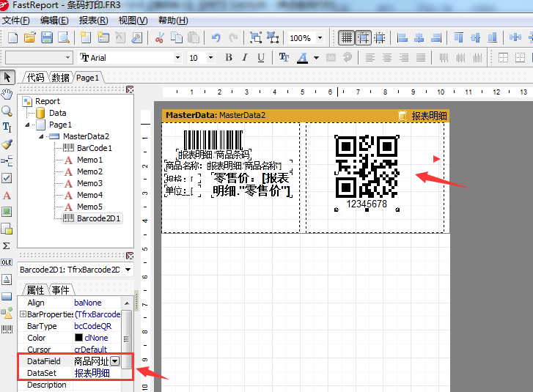Open font settings icon
The width and height of the screenshot is (533, 392).
(284, 58)
